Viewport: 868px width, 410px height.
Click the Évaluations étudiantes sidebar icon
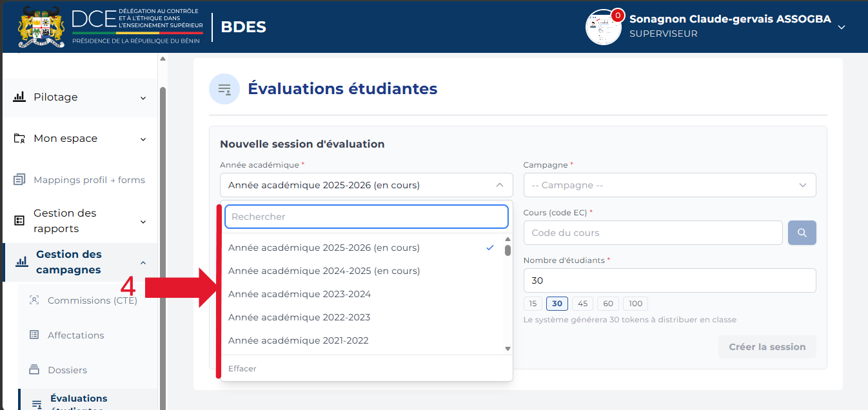(37, 404)
